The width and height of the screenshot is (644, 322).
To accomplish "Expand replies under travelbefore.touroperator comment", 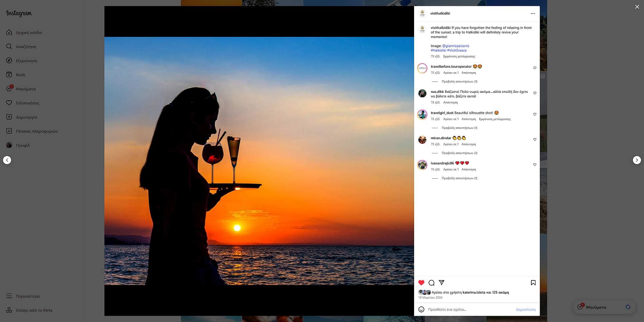I will point(459,82).
